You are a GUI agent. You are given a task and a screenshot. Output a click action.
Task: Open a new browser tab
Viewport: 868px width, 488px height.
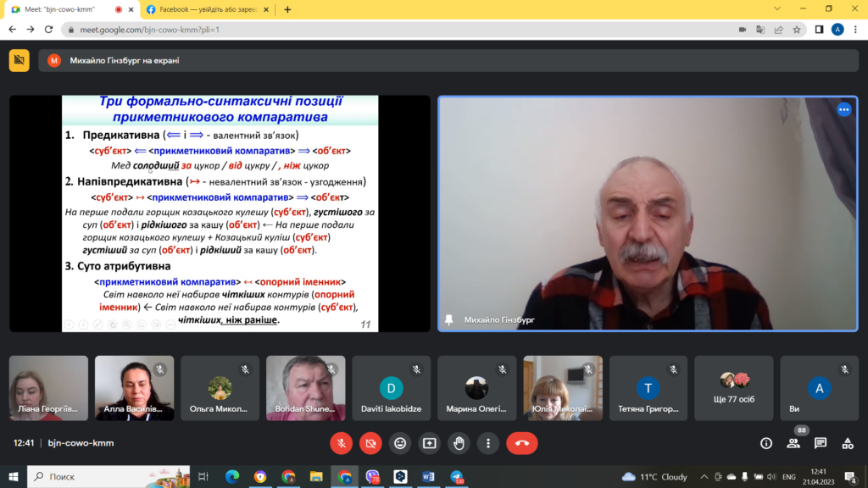287,9
